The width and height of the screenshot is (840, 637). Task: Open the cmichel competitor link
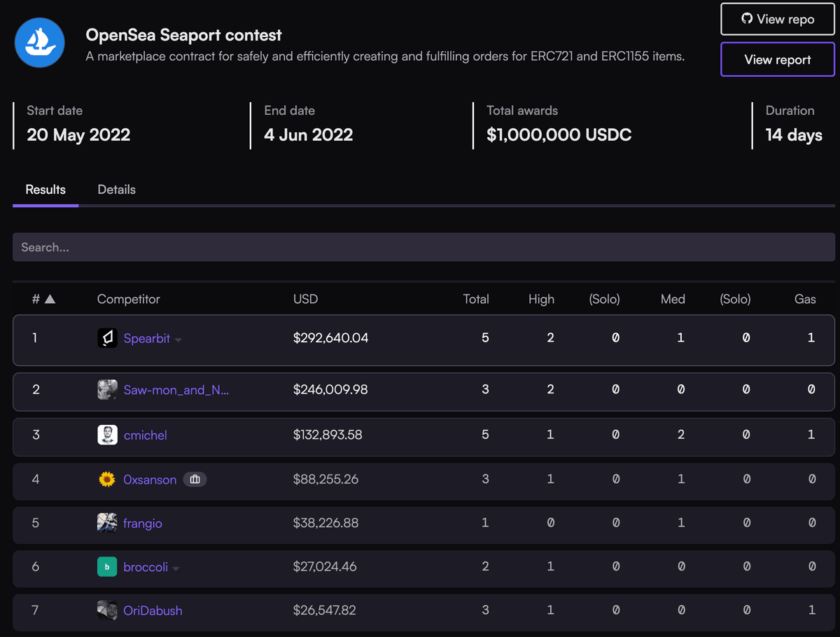click(145, 435)
